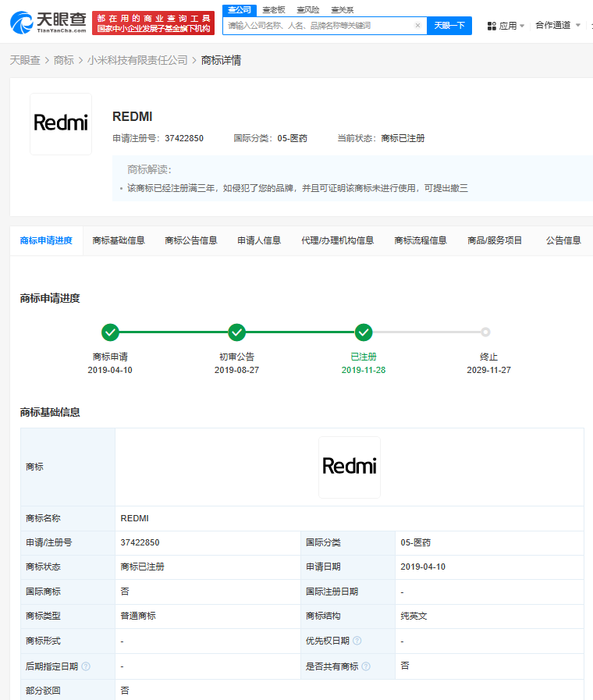Click the 终止 grey end step marker
593x700 pixels.
click(x=486, y=332)
